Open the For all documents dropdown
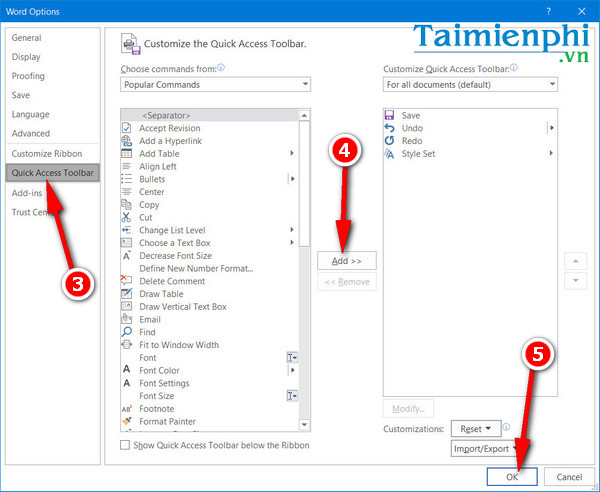 [470, 85]
